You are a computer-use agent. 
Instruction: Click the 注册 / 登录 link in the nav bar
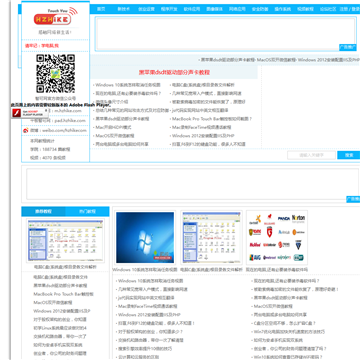[x=350, y=9]
